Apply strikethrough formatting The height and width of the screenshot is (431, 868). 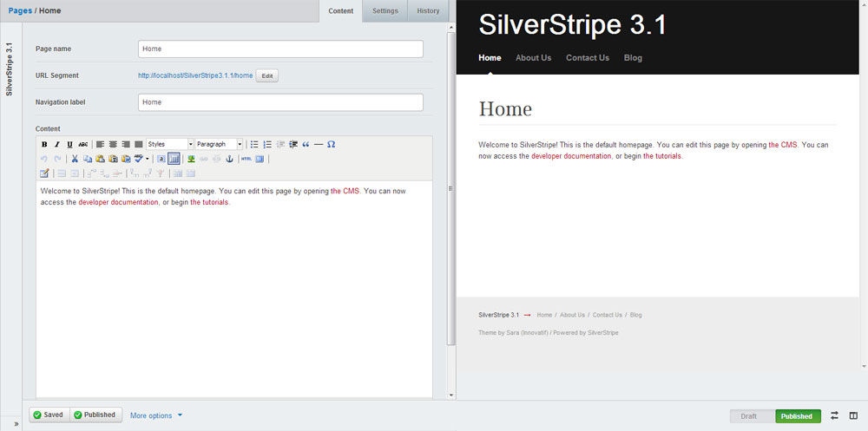[x=82, y=144]
